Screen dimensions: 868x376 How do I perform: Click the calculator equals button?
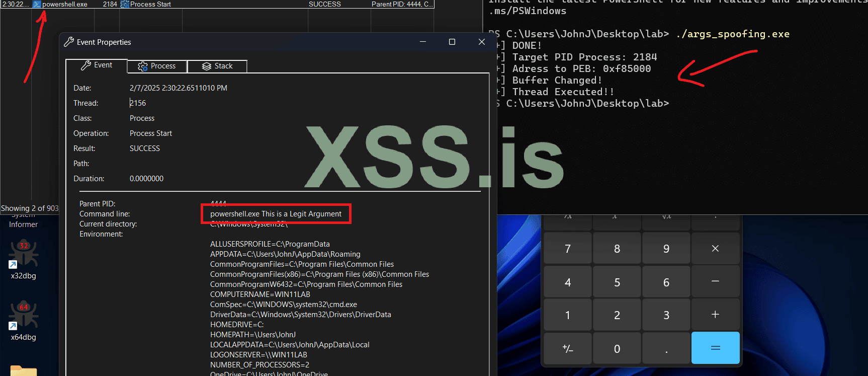pos(715,348)
